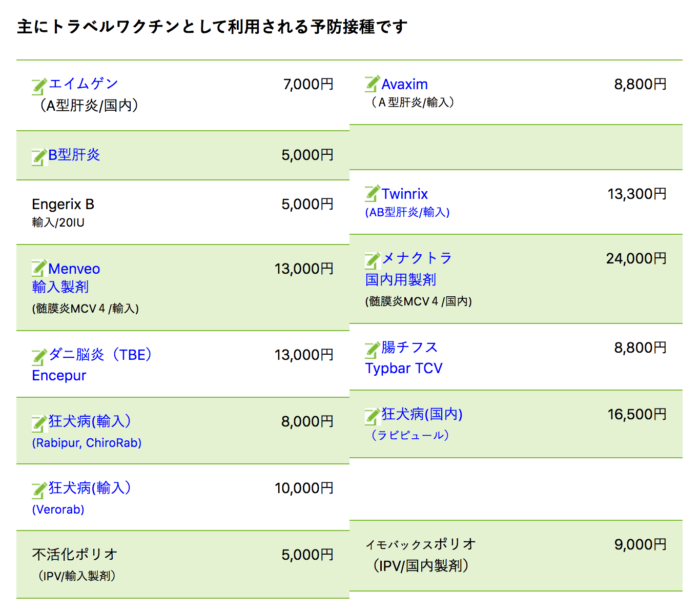Click the (AB型肝炎/輸入) link
700x611 pixels.
[407, 212]
